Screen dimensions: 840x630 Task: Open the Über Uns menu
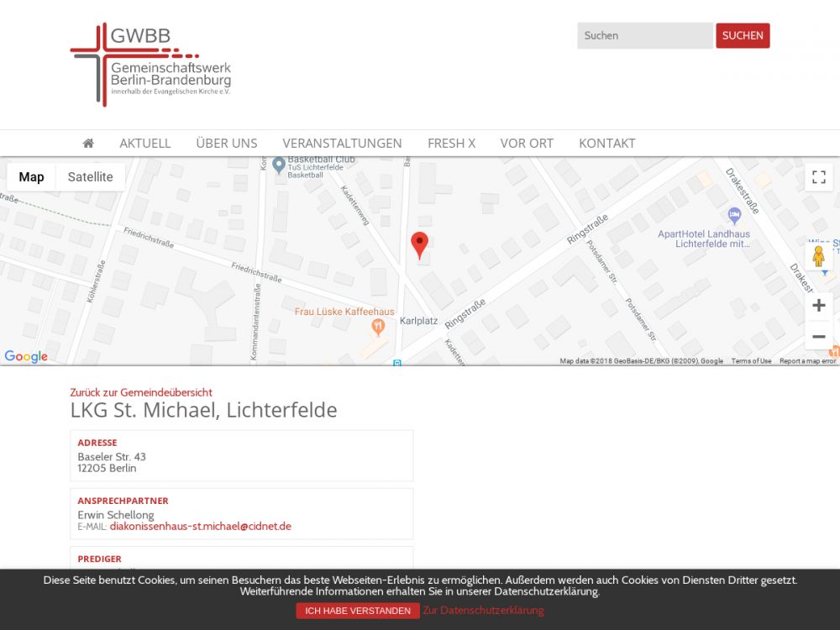click(226, 143)
